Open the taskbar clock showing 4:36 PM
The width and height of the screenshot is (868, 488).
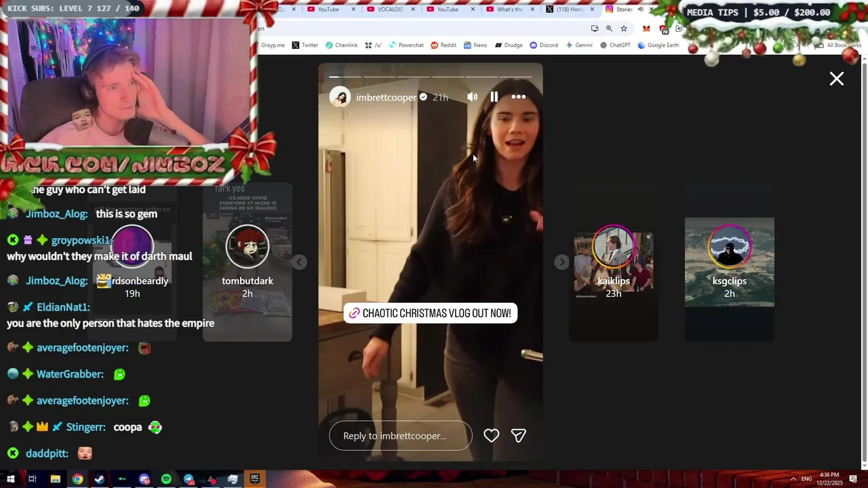click(829, 479)
